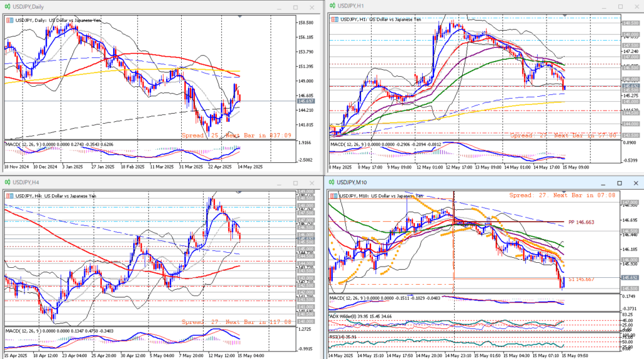Click the '12 May 01:00' label on H1 time axis

point(430,168)
